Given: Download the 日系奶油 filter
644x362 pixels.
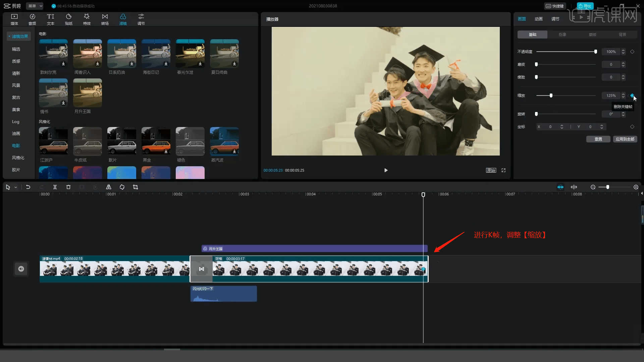Looking at the screenshot, I should point(132,64).
